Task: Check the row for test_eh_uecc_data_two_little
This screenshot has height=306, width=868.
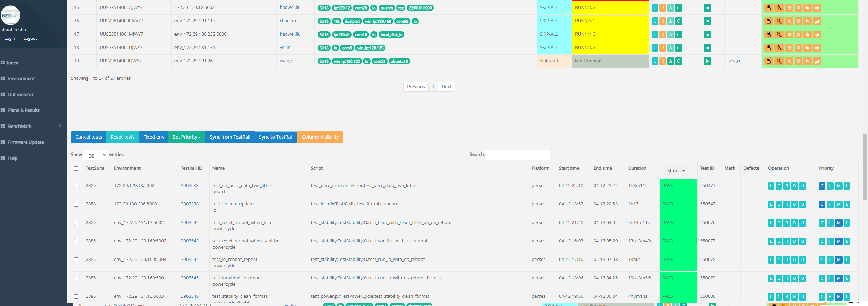Action: (x=76, y=186)
